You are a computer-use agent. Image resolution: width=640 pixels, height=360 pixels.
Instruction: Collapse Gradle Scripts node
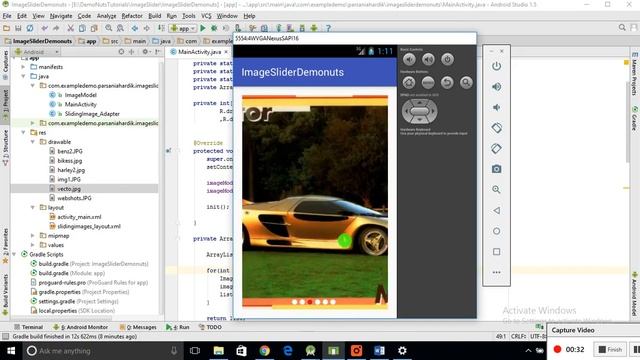click(x=14, y=254)
